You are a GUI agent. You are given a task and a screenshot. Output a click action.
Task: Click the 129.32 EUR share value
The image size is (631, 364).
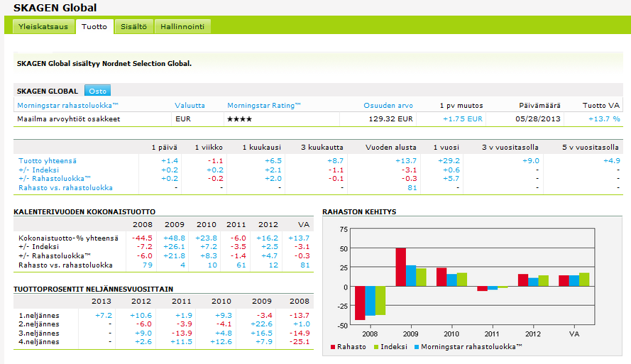[391, 119]
